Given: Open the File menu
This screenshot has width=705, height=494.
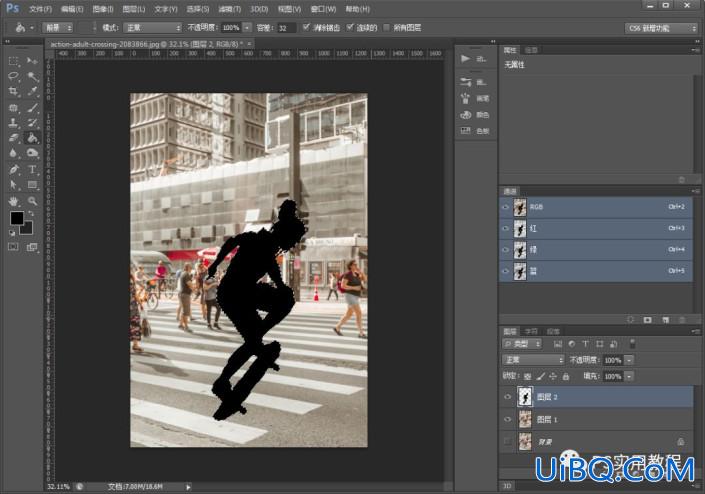Looking at the screenshot, I should 40,9.
